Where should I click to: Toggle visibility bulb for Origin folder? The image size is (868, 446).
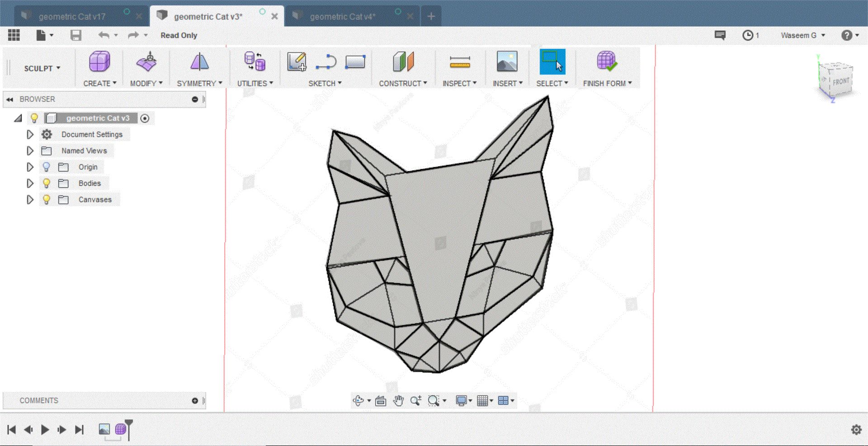pyautogui.click(x=46, y=167)
